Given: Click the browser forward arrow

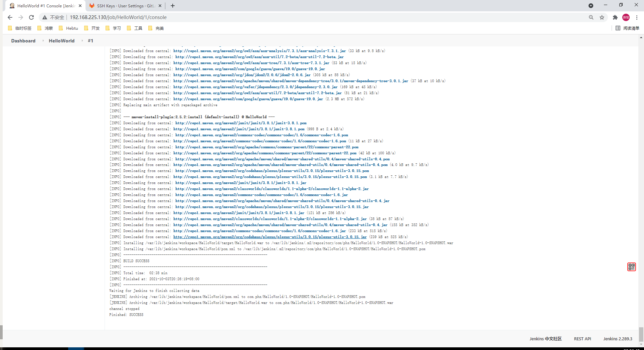Looking at the screenshot, I should [21, 17].
